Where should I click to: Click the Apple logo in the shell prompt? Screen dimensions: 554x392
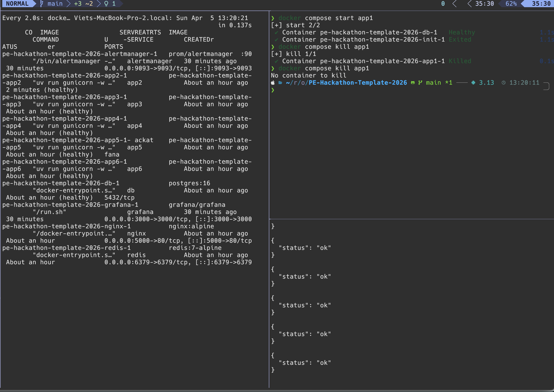pos(273,83)
